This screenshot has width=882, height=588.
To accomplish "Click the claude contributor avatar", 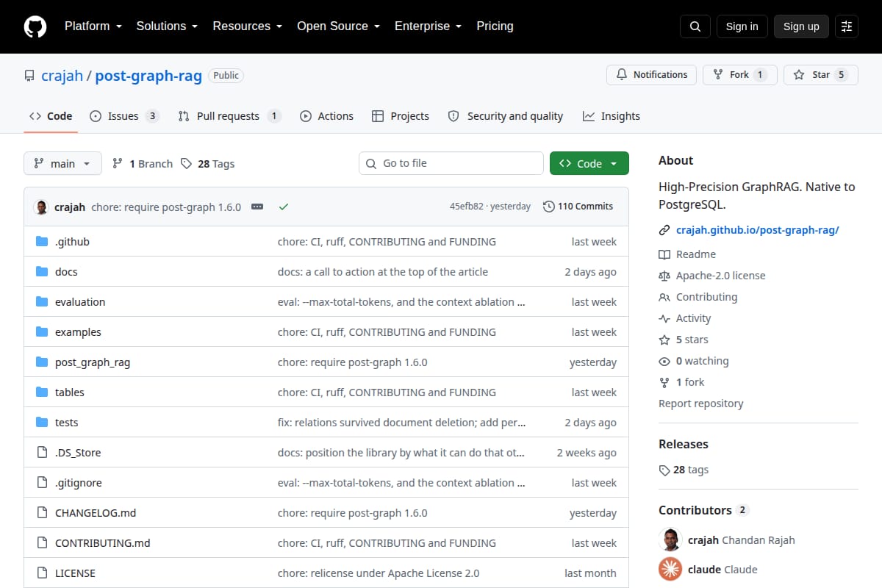I will coord(670,569).
